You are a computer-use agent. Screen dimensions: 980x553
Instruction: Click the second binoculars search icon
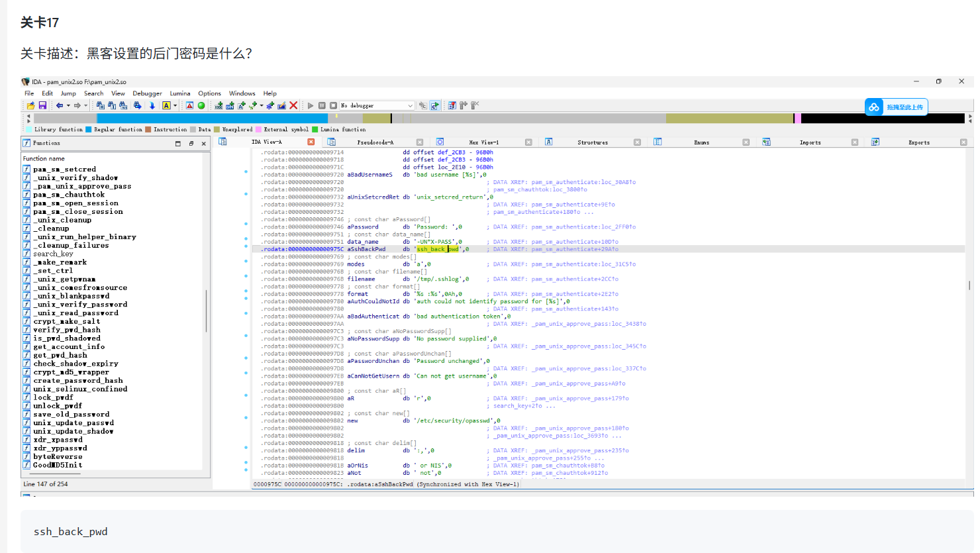112,105
